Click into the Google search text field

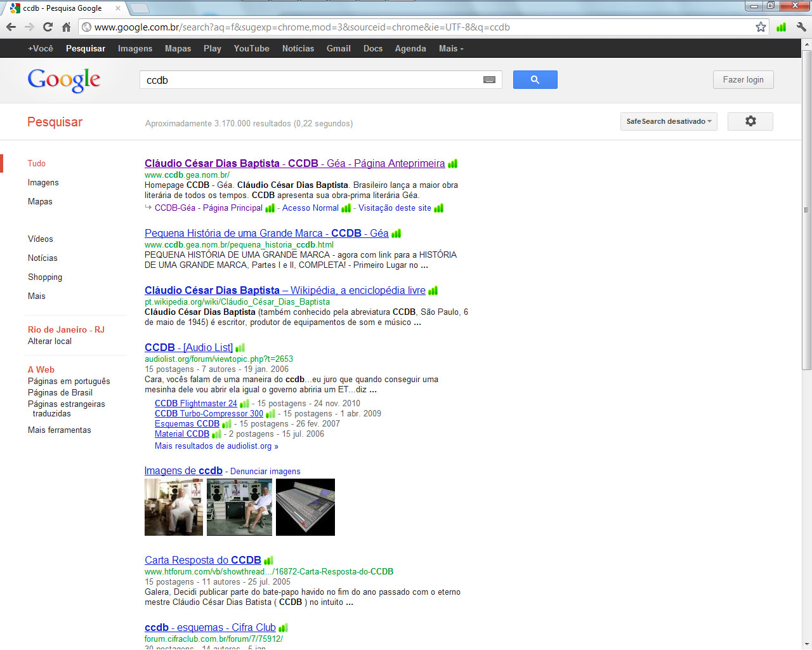click(311, 80)
